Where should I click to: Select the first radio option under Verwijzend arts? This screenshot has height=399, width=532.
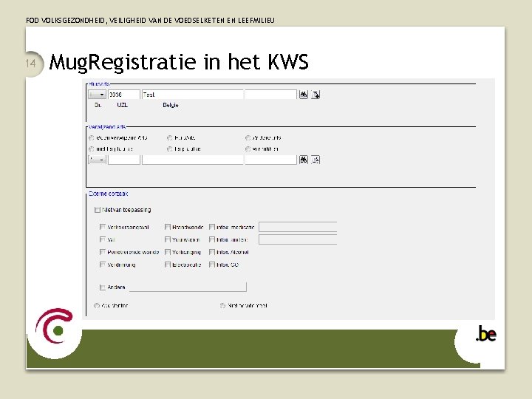tap(92, 137)
